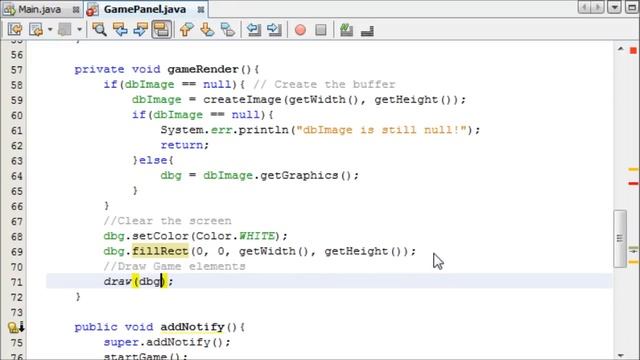Viewport: 640px width, 360px height.
Task: Uncomment selected lines icon
Action: pos(367,30)
